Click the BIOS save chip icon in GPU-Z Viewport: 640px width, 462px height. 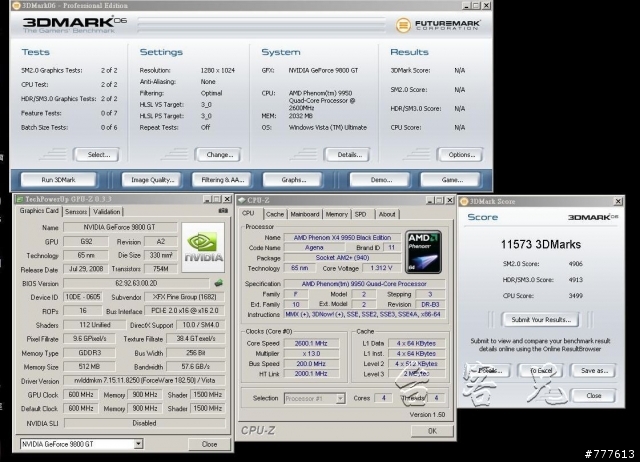[218, 282]
